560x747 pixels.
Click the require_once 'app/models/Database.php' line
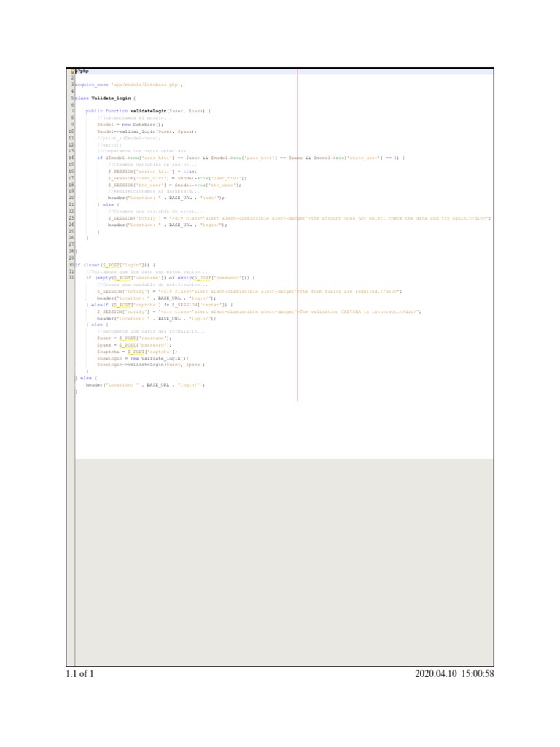click(x=129, y=85)
